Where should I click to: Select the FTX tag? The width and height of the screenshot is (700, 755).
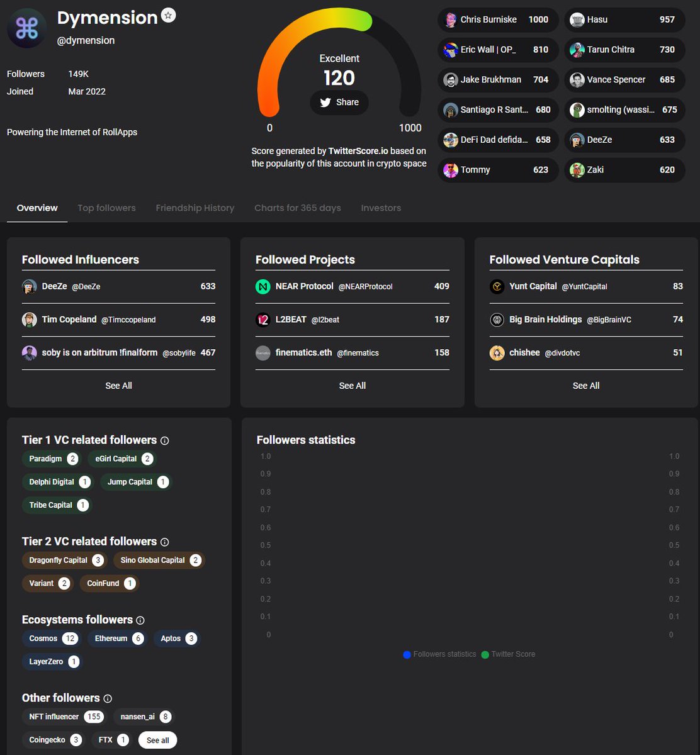111,741
